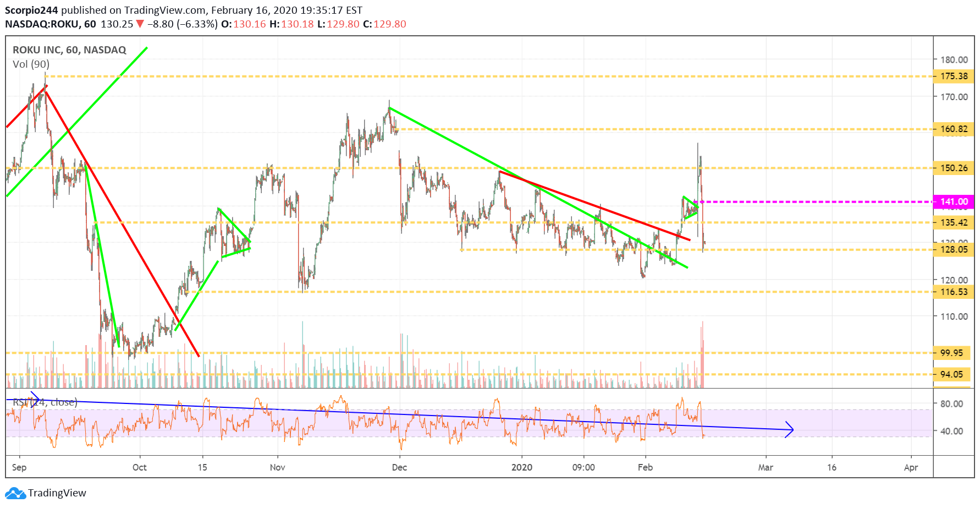Select the 116.53 price level label
Viewport: 980px width, 508px height.
[x=954, y=292]
